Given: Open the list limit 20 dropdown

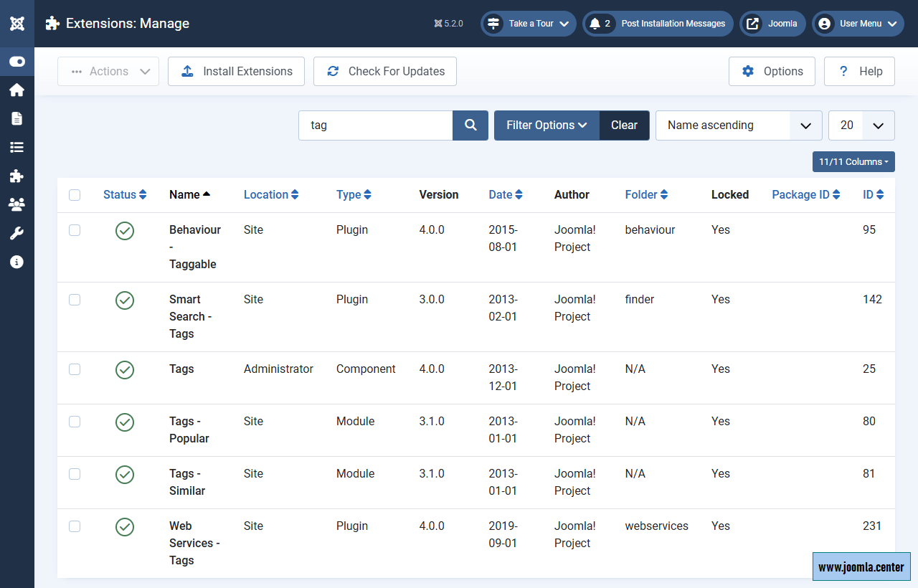Looking at the screenshot, I should [861, 125].
